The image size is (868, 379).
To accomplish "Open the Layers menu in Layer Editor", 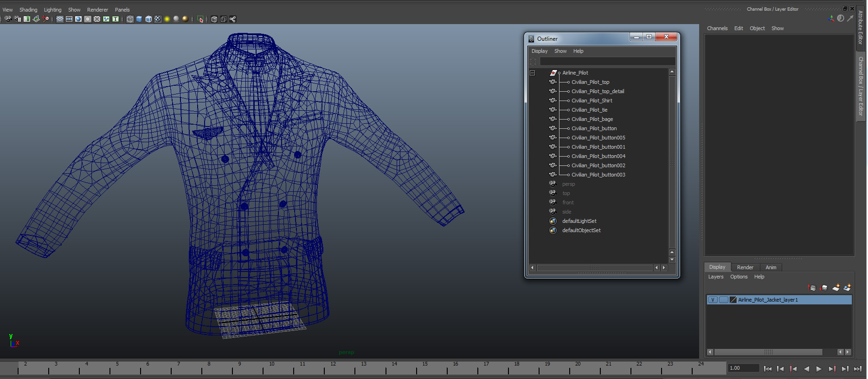I will click(x=715, y=277).
